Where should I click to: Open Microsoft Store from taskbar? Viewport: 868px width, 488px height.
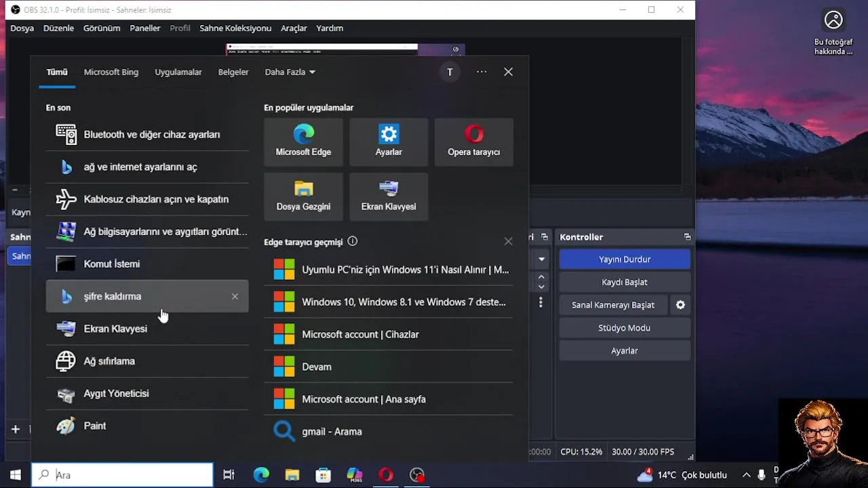[x=323, y=475]
